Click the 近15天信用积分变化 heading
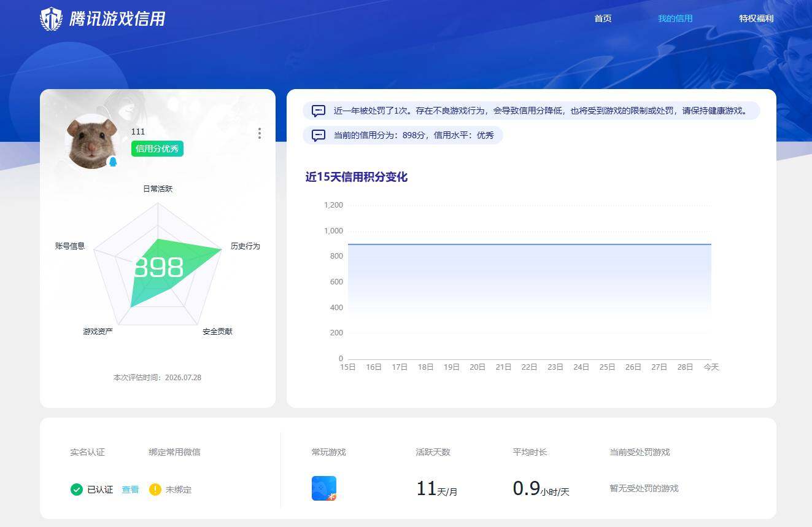The image size is (812, 527). coord(357,177)
